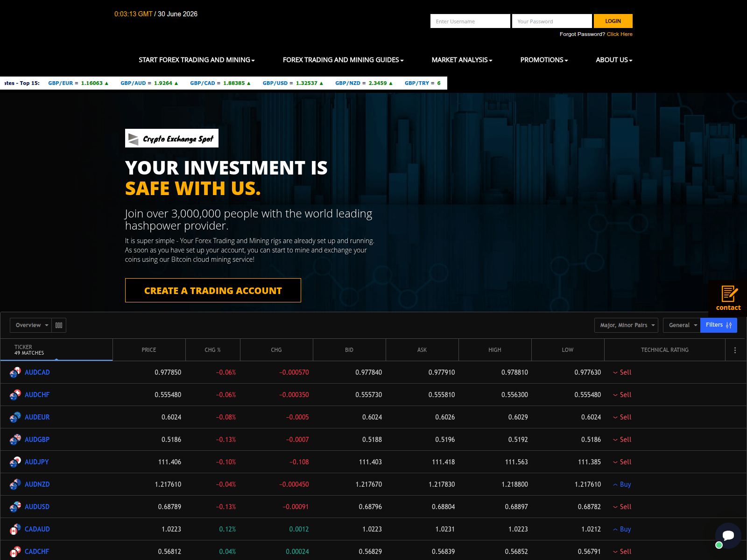
Task: Sort by the Ticker column header
Action: (x=56, y=350)
